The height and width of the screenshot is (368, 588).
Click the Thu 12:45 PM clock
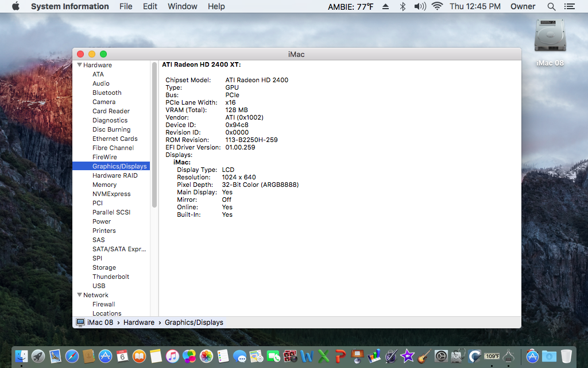[x=475, y=6]
